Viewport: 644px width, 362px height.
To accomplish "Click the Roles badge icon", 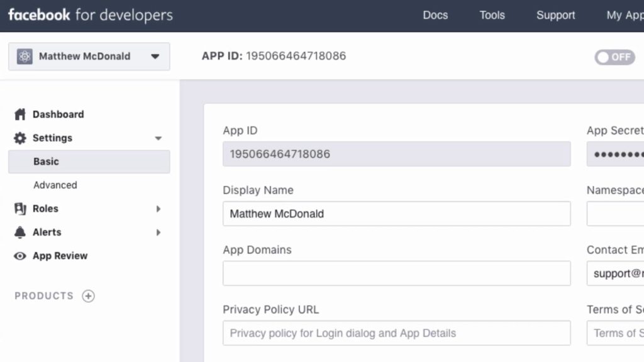I will tap(19, 209).
